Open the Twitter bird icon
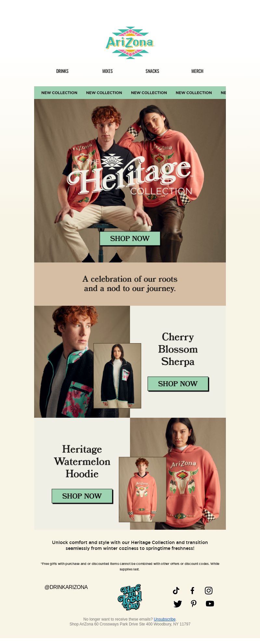This screenshot has width=260, height=644. point(178,604)
